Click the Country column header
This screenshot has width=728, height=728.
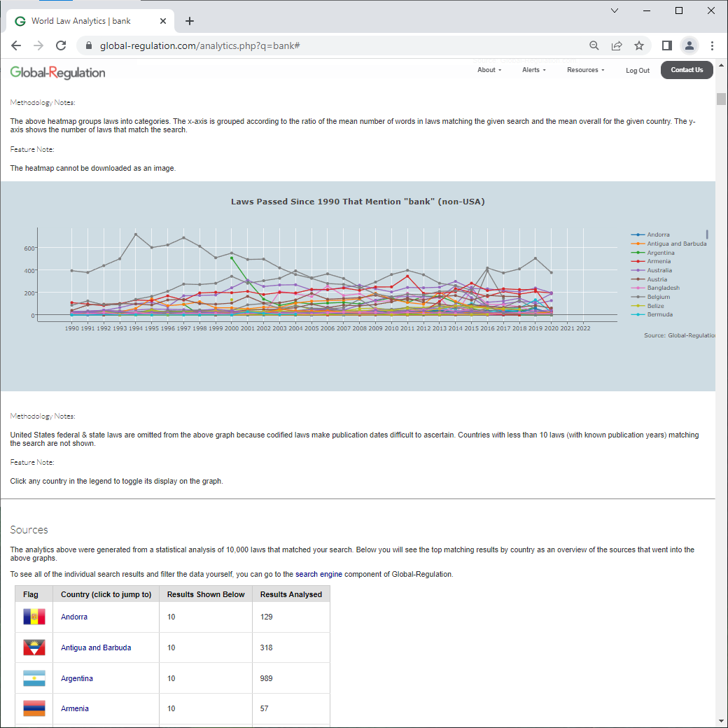(x=106, y=594)
